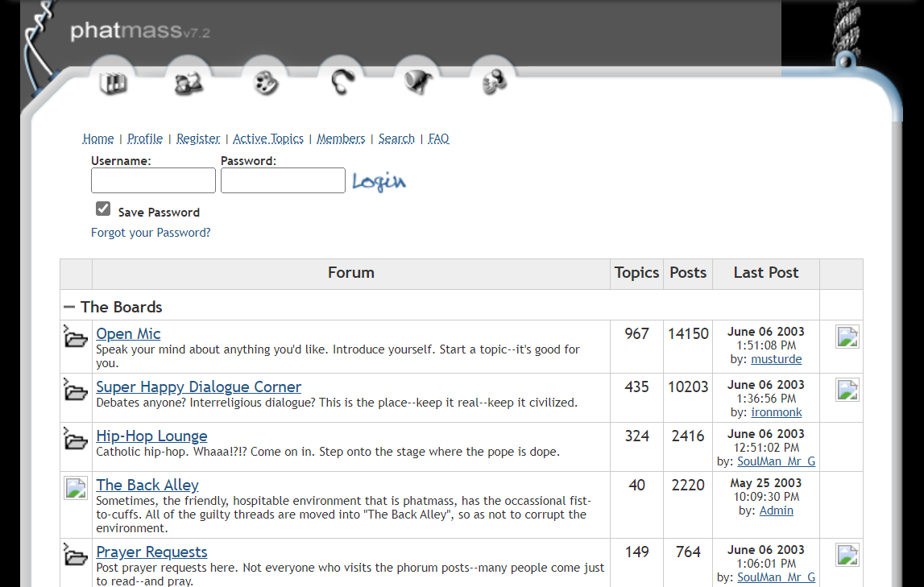Screen dimensions: 924x587
Task: Click the 2416 posts count
Action: point(688,436)
